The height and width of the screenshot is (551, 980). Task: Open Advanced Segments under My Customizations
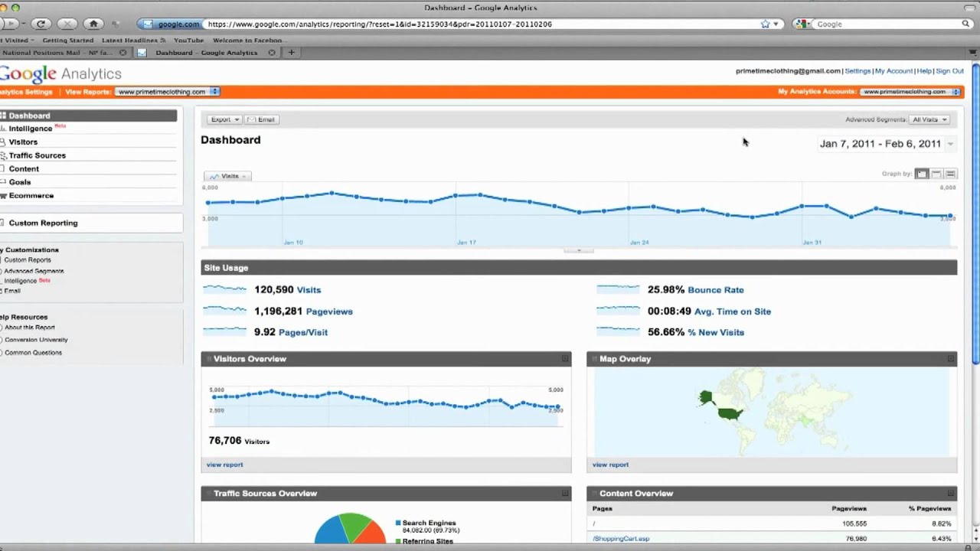click(34, 271)
